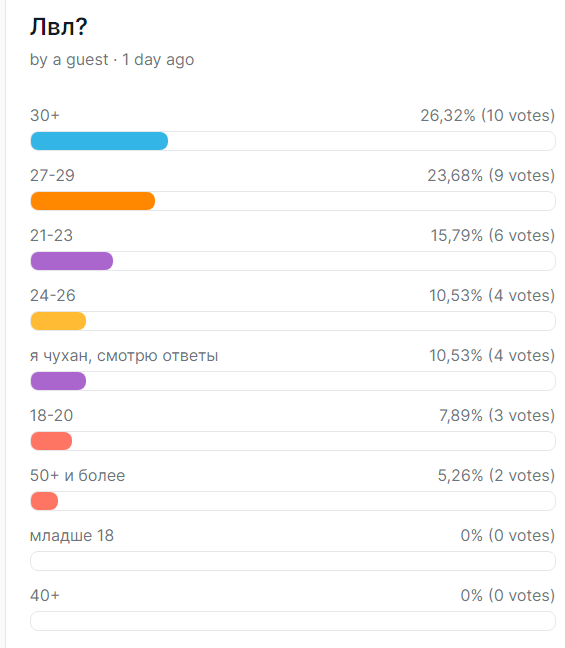Click the orange 27-29 result bar
This screenshot has height=648, width=565.
click(x=93, y=201)
